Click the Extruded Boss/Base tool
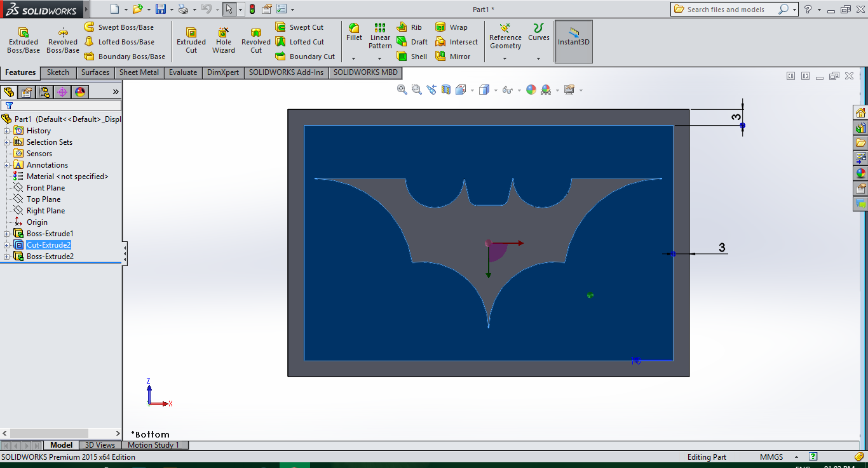Viewport: 868px width, 468px height. click(24, 41)
